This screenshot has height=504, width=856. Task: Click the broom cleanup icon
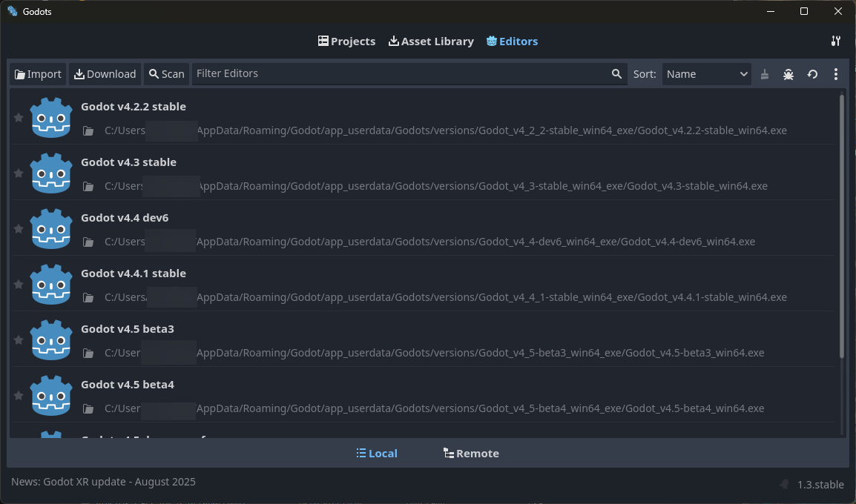pyautogui.click(x=765, y=74)
